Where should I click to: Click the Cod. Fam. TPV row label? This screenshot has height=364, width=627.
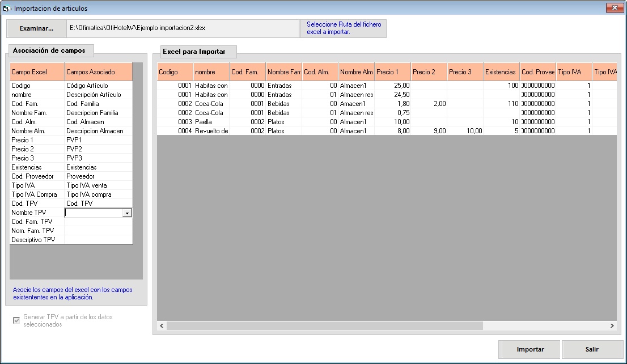pyautogui.click(x=37, y=222)
